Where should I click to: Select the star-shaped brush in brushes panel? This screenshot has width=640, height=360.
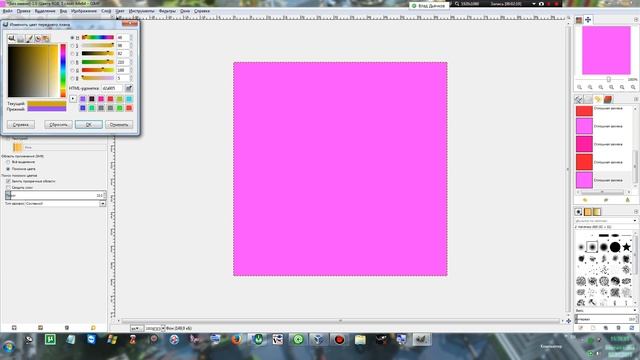626,247
